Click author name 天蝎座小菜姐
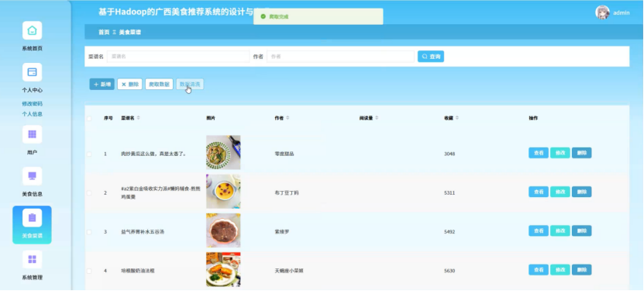Screen dimensions: 644x291 coord(289,271)
